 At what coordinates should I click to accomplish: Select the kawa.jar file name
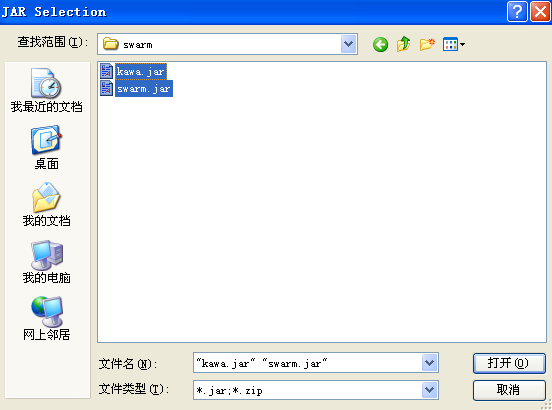pos(140,71)
